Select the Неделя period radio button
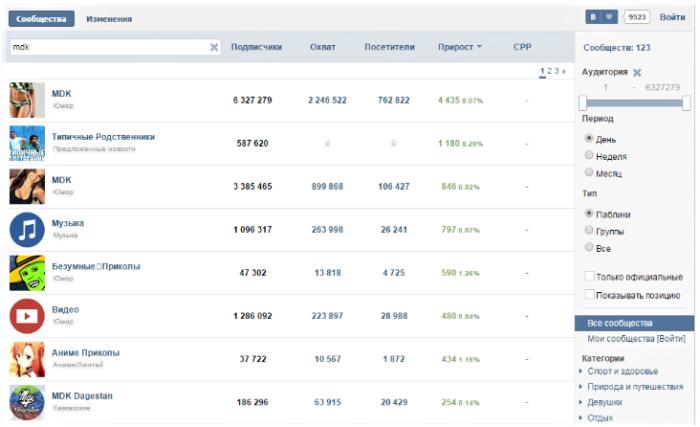700x427 pixels. coord(589,155)
